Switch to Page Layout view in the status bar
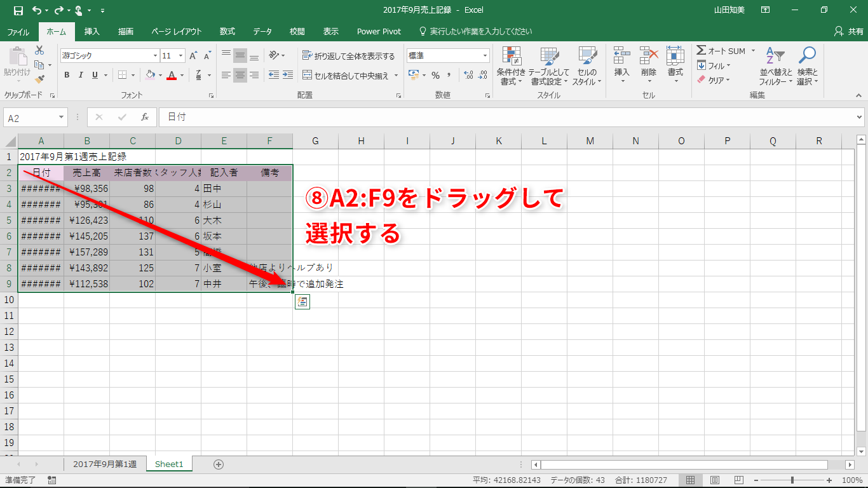 tap(715, 480)
